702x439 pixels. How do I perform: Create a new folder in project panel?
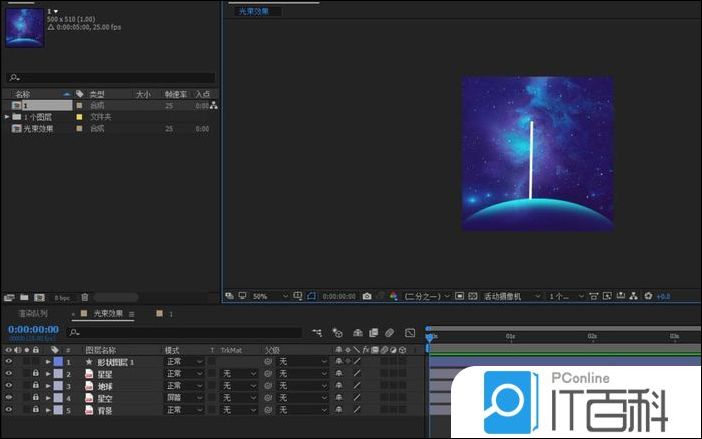[24, 297]
